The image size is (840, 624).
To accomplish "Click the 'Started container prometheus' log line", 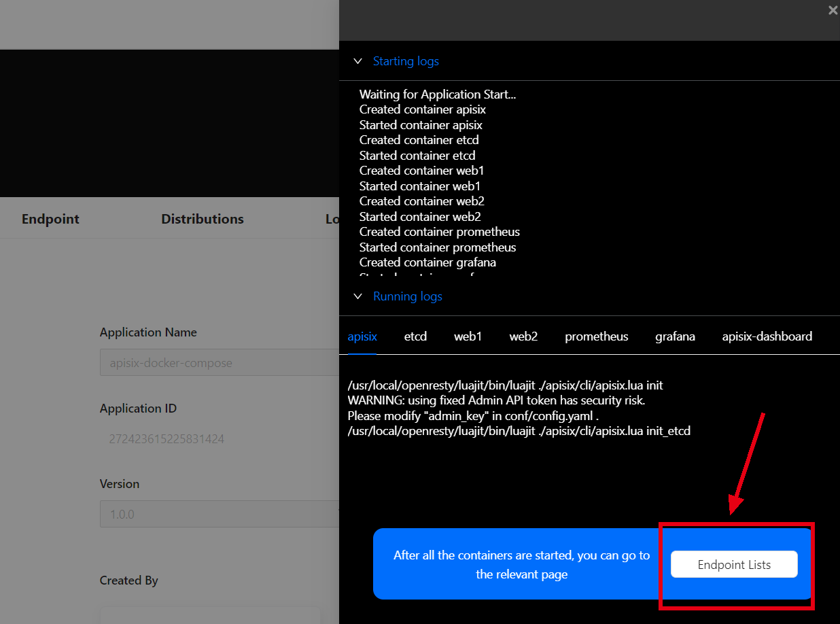I will [x=438, y=247].
